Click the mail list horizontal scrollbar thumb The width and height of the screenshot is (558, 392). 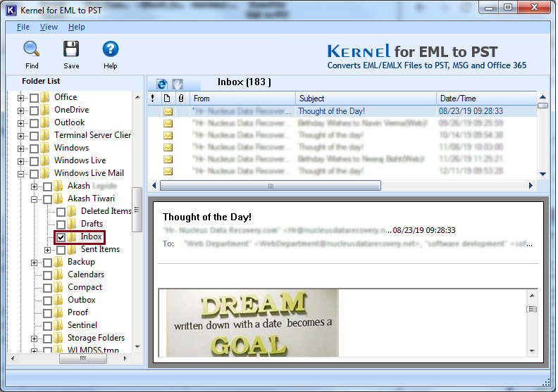(271, 186)
